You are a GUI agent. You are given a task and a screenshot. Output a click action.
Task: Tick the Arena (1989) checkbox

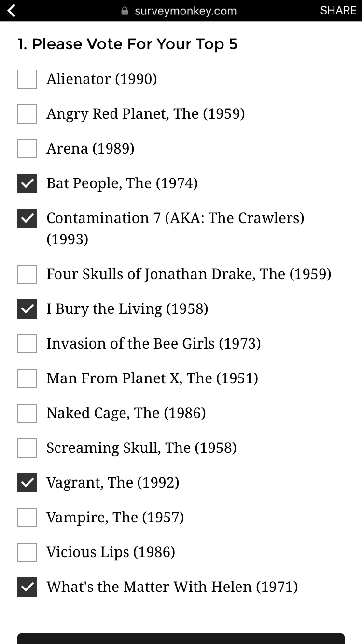point(27,149)
